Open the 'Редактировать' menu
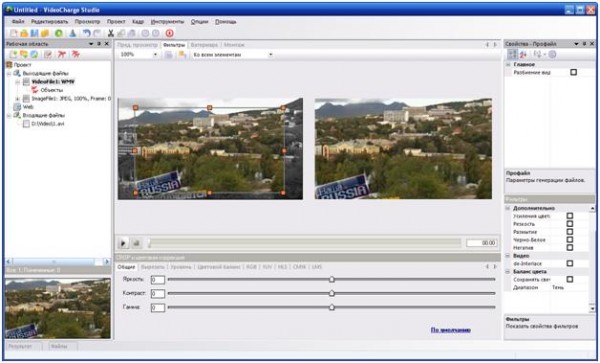The height and width of the screenshot is (363, 600). 49,22
